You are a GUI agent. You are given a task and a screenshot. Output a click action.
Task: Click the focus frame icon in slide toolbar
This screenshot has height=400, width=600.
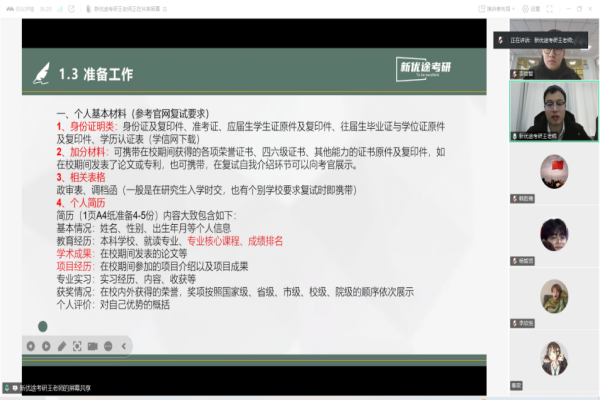click(78, 345)
